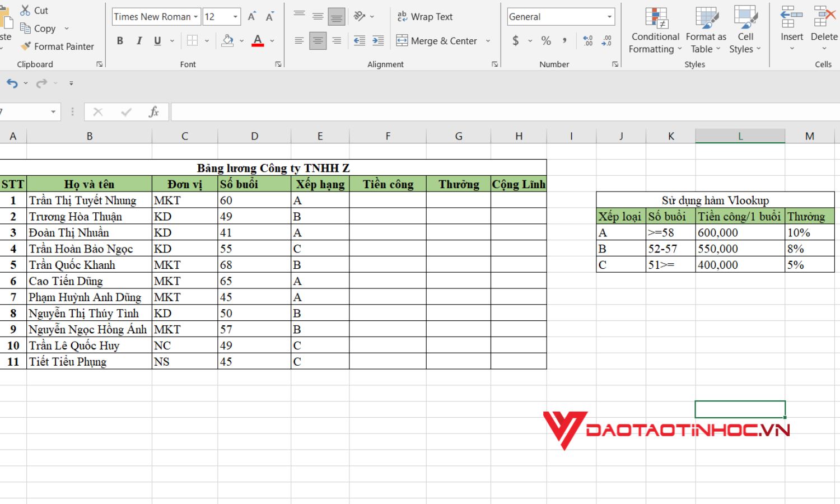The width and height of the screenshot is (840, 504).
Task: Open the font name dropdown
Action: 194,16
